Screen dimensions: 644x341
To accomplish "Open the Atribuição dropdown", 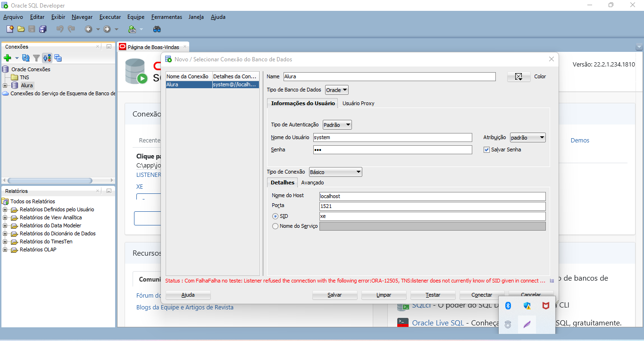I will [x=528, y=138].
